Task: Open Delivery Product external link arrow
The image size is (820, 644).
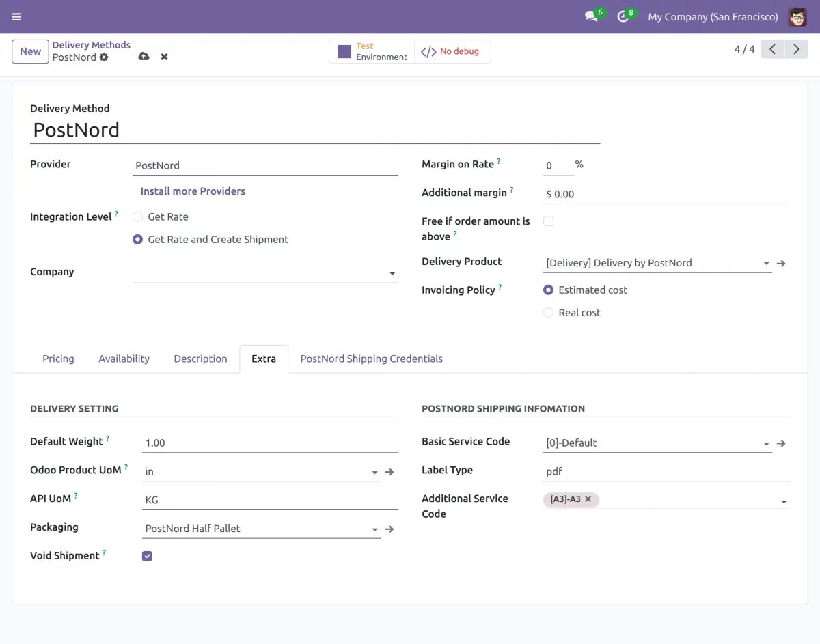Action: point(781,263)
